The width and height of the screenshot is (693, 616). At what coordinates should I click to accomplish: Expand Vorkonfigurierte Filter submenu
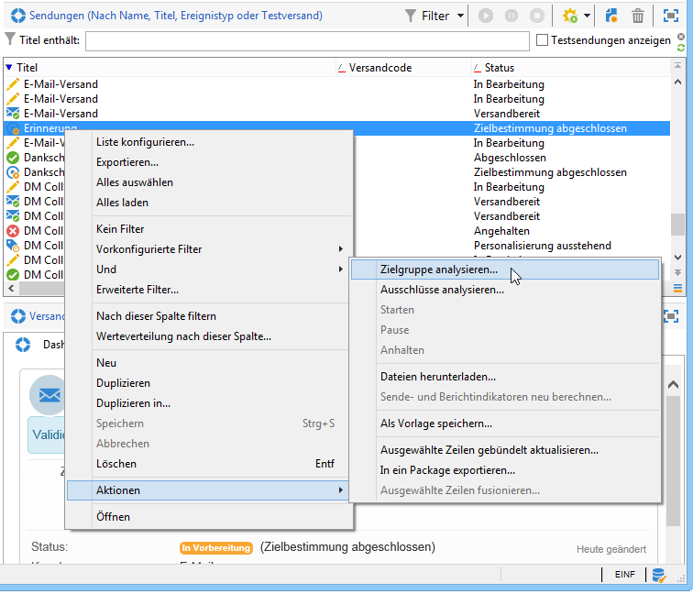click(208, 249)
